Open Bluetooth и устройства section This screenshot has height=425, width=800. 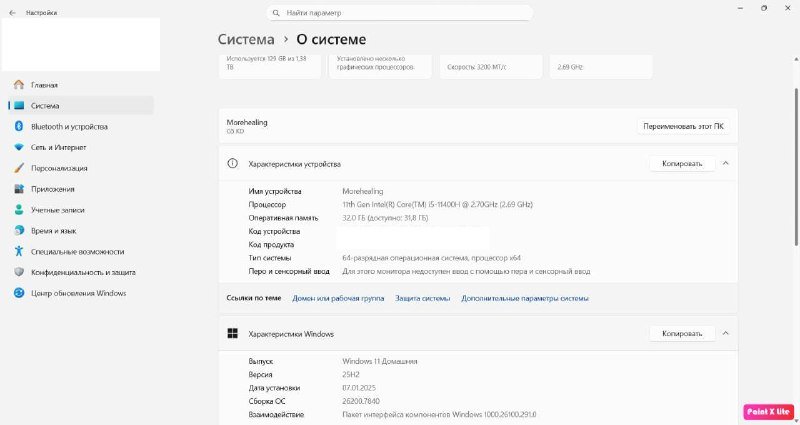(x=81, y=127)
